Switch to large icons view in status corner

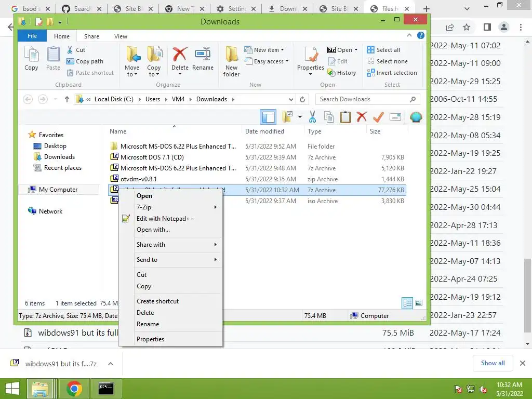coord(419,303)
